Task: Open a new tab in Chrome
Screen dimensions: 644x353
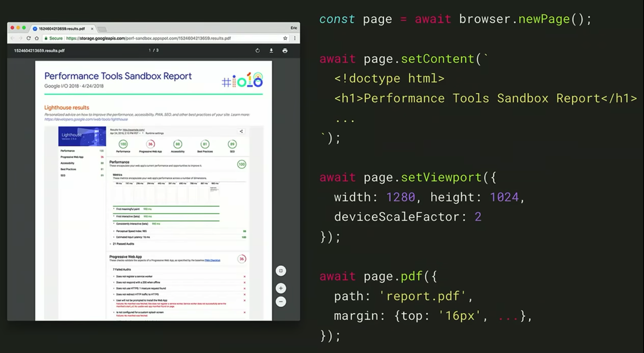Action: pyautogui.click(x=102, y=29)
